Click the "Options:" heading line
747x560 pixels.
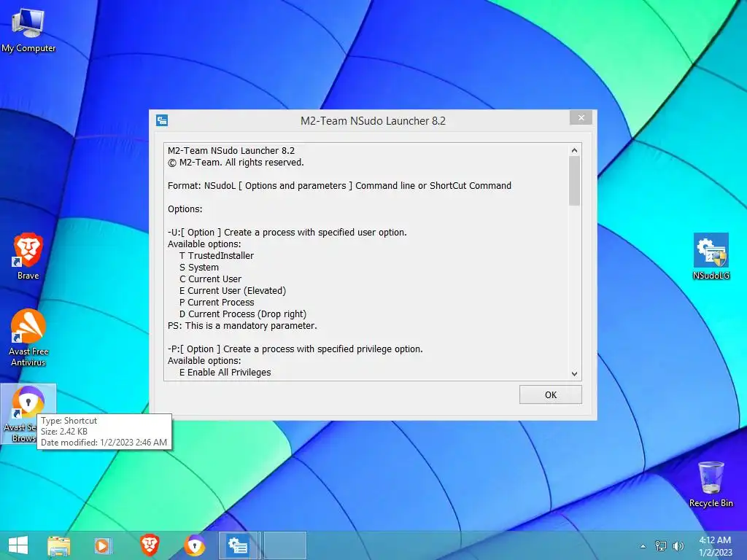tap(185, 209)
